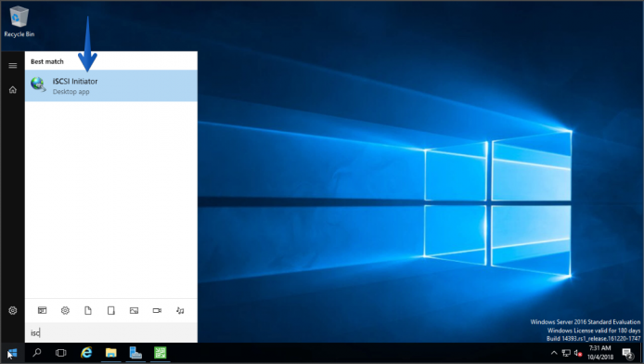Filter search results by Settings
Image resolution: width=644 pixels, height=364 pixels.
point(65,310)
